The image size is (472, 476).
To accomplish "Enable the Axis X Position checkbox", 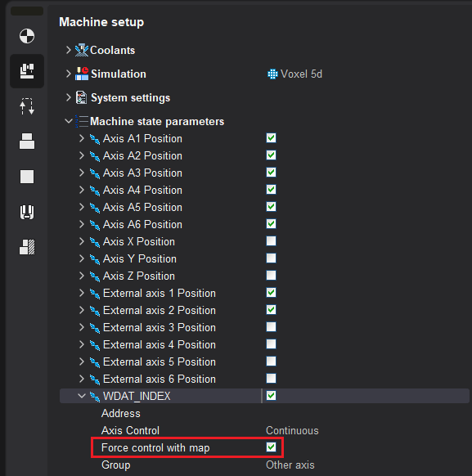I will click(x=271, y=241).
